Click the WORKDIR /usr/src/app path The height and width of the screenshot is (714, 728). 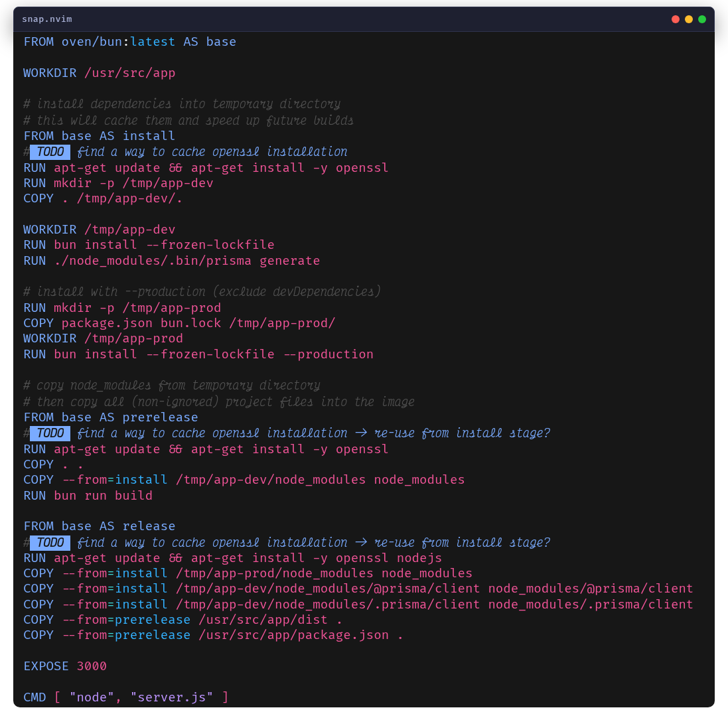point(129,73)
